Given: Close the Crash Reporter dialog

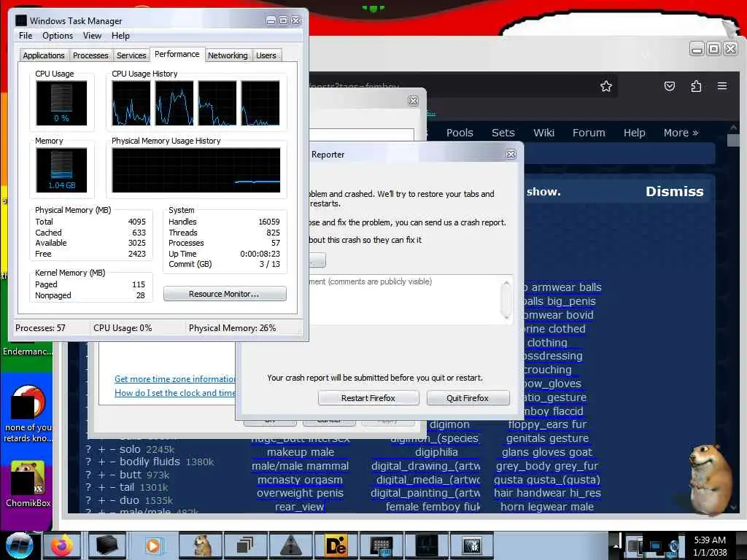Looking at the screenshot, I should [511, 155].
